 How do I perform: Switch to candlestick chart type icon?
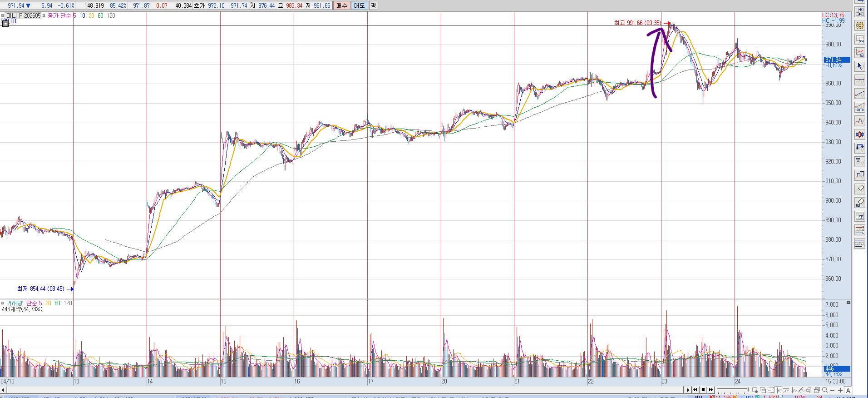tap(859, 134)
